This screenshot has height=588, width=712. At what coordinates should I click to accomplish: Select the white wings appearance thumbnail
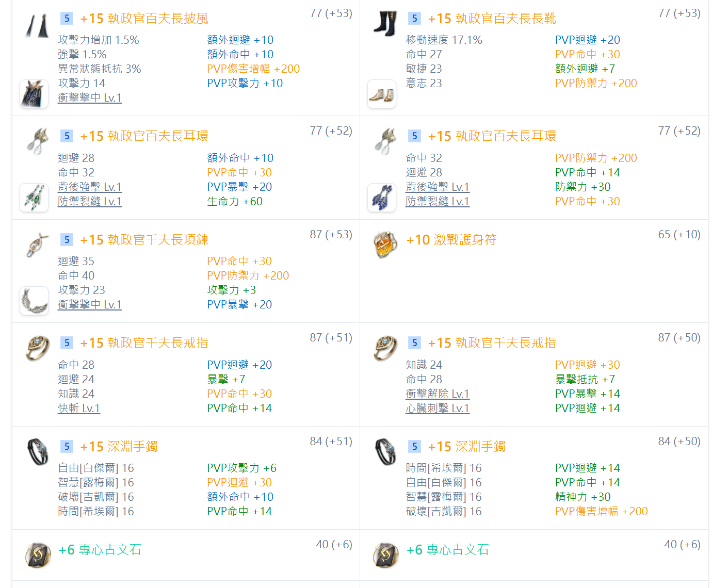pyautogui.click(x=34, y=301)
